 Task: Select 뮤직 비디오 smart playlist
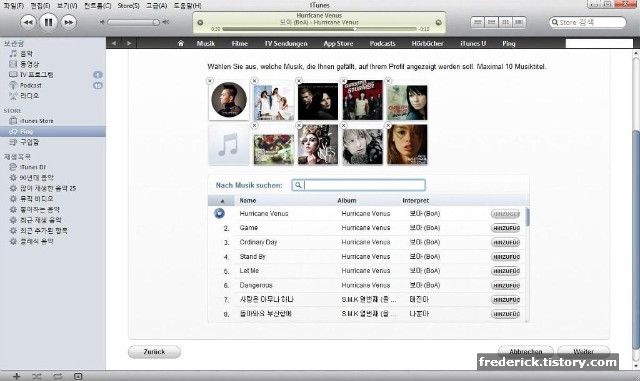coord(36,199)
